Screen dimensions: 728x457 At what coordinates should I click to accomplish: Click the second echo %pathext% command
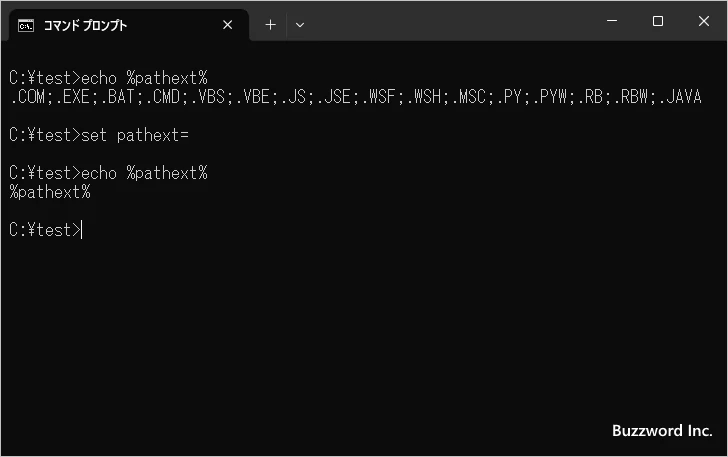pos(144,173)
